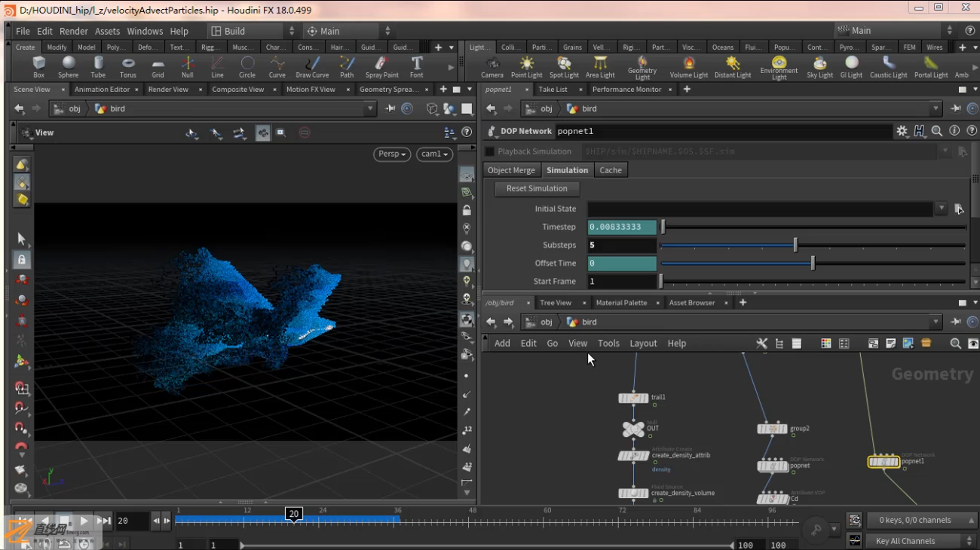
Task: Add a Distant Light
Action: pyautogui.click(x=733, y=67)
